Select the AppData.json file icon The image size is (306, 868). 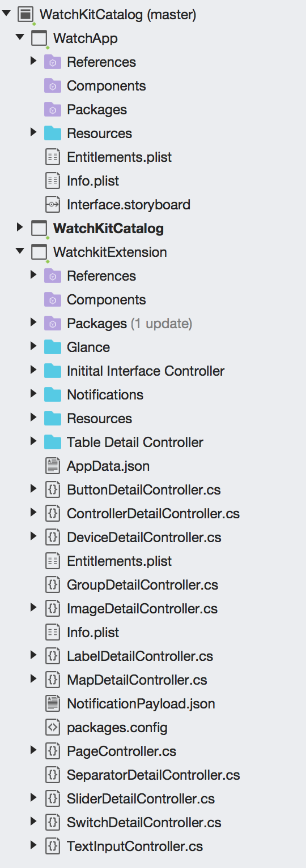(x=52, y=466)
